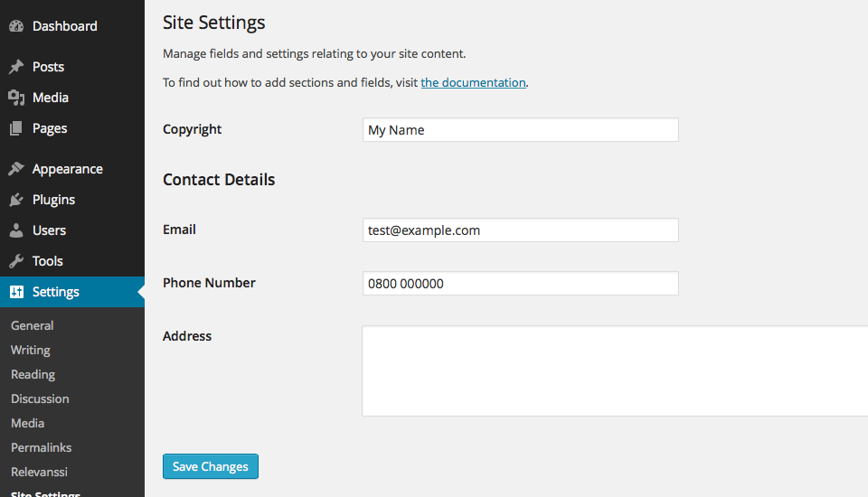Screen dimensions: 868x497
Task: Open the General settings submenu item
Action: pos(33,325)
